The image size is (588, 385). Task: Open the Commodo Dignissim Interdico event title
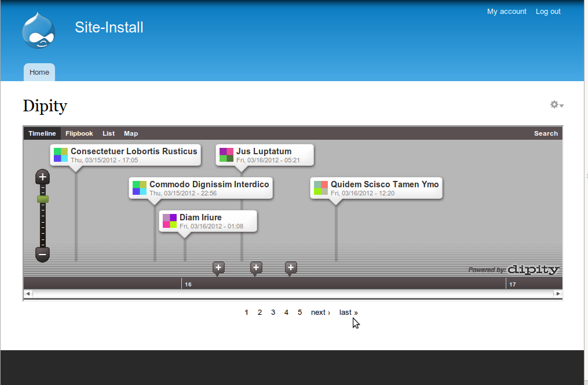[209, 184]
